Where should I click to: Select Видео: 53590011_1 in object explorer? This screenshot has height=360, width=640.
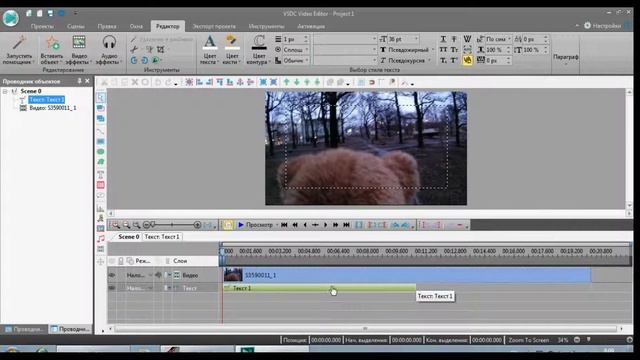tap(53, 108)
